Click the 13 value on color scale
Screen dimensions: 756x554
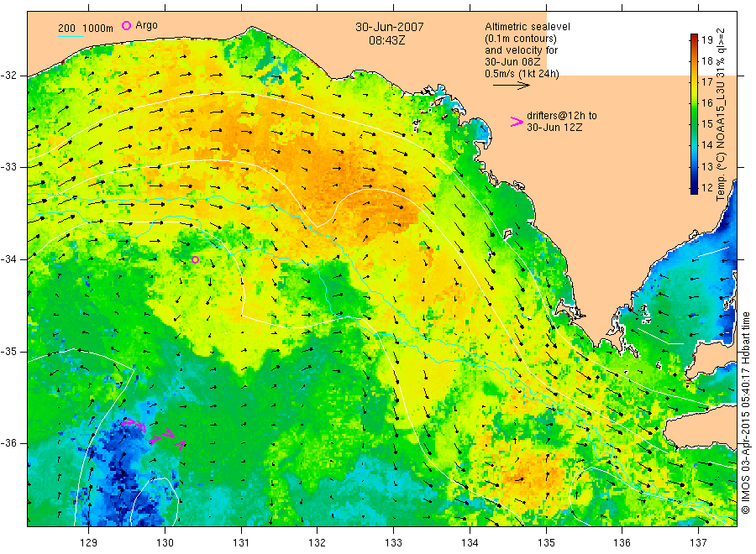coord(706,166)
